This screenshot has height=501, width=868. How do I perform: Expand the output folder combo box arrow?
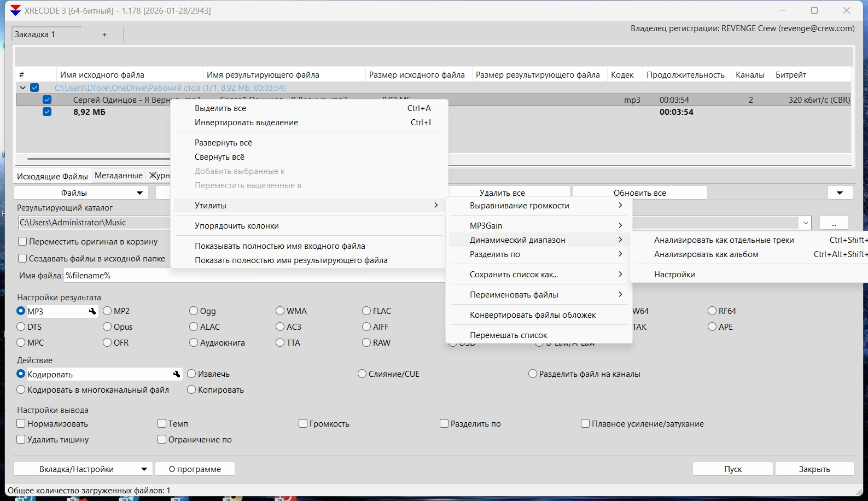(806, 223)
